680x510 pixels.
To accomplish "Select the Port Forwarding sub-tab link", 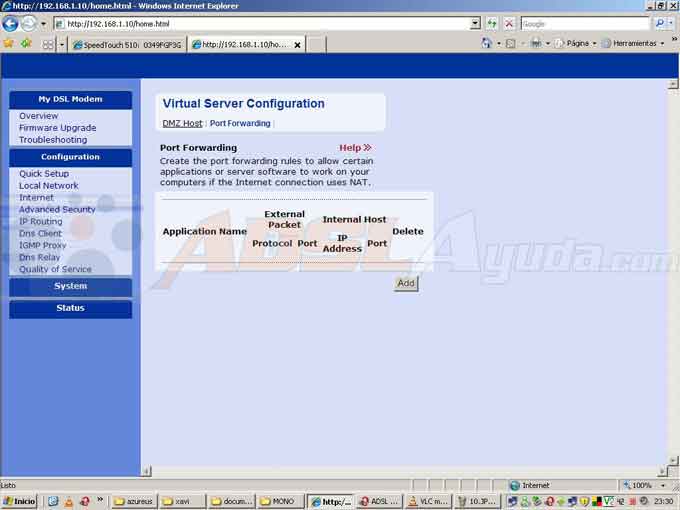I will click(240, 124).
